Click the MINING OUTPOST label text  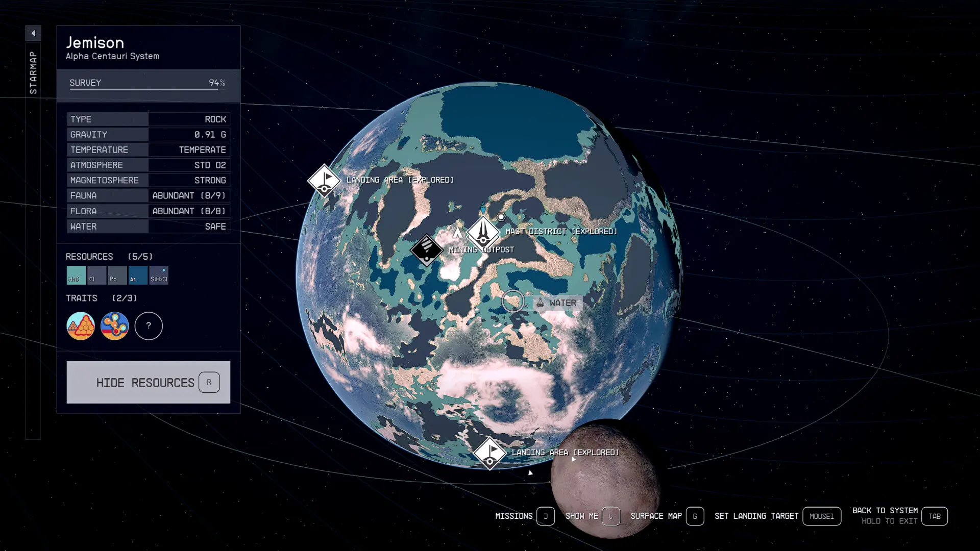[x=481, y=250]
